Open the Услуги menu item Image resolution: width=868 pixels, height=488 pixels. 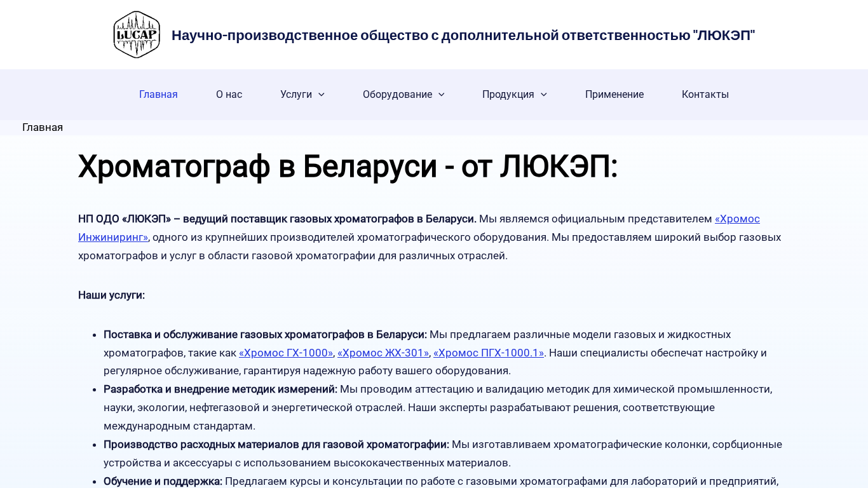pos(296,94)
